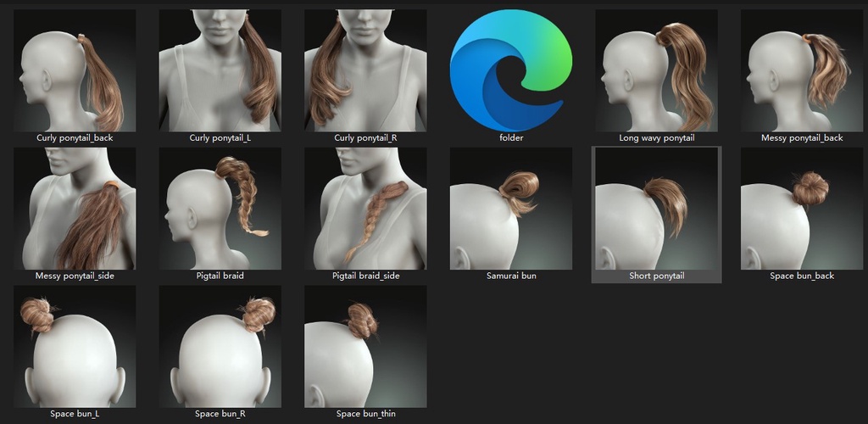Select the Long wavy ponytail thumbnail

pos(657,70)
